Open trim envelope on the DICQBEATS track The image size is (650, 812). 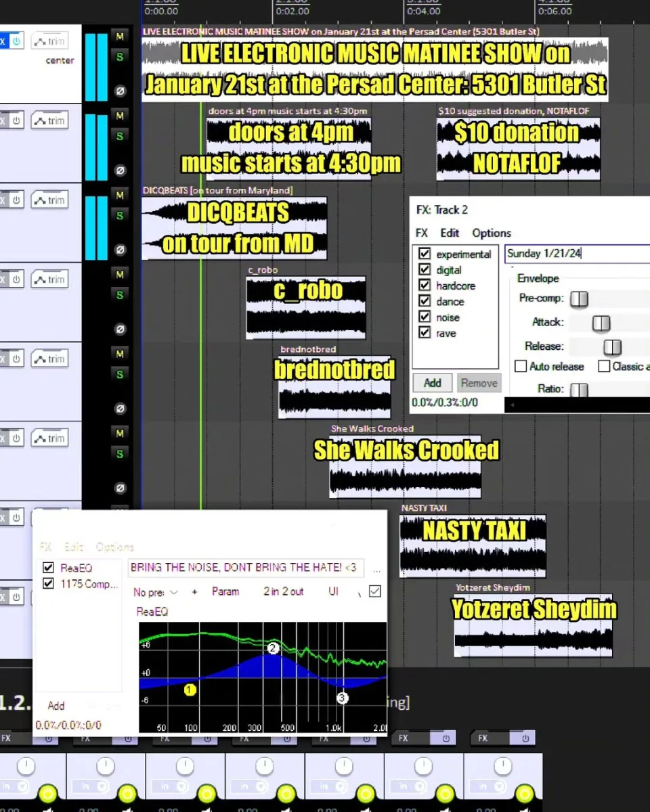tap(49, 200)
